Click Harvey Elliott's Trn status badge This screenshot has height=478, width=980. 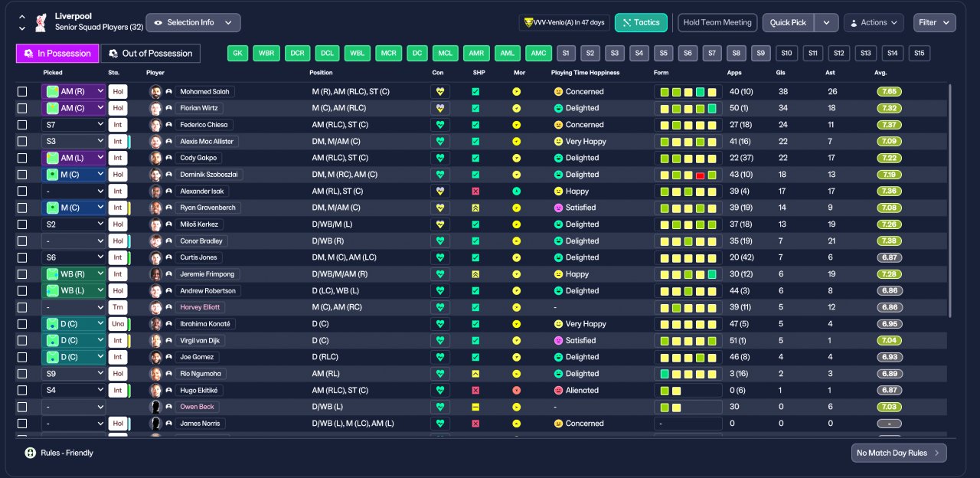[x=118, y=307]
